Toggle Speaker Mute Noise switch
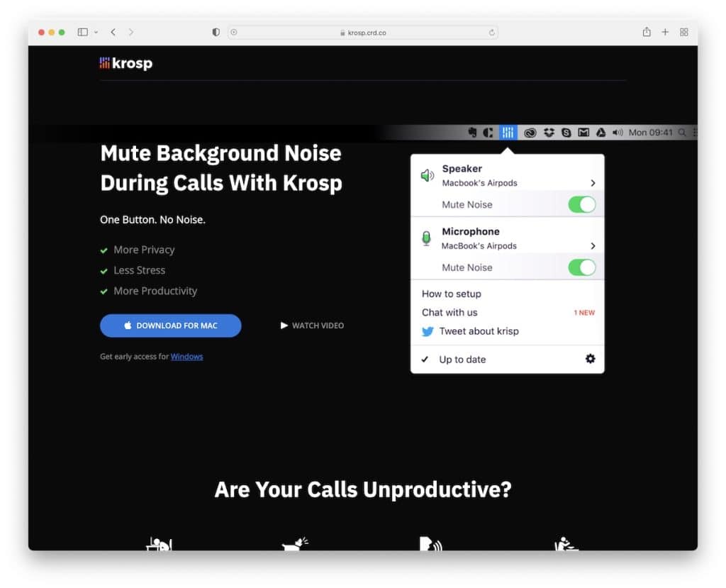This screenshot has width=726, height=588. (x=582, y=204)
